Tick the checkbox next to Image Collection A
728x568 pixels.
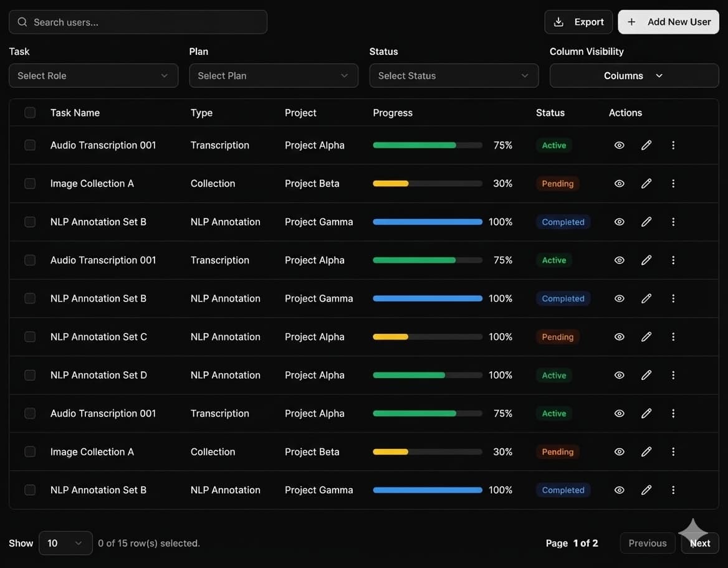(30, 183)
